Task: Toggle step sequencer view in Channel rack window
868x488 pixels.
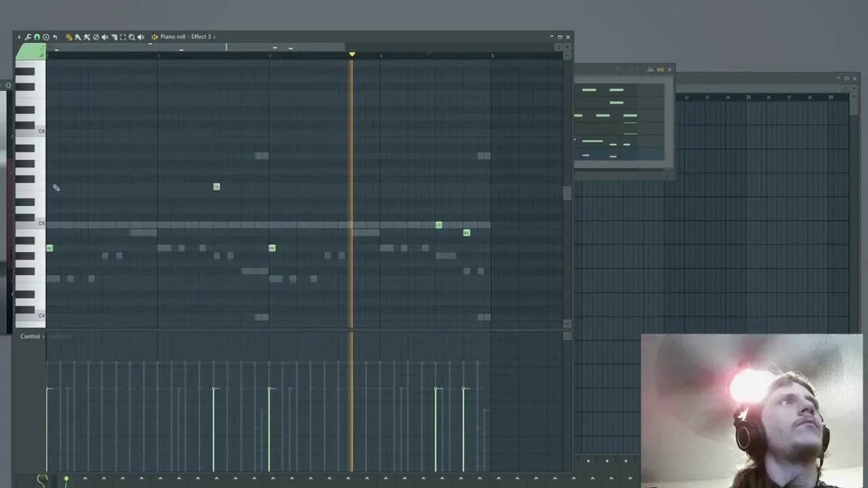Action: tap(660, 70)
